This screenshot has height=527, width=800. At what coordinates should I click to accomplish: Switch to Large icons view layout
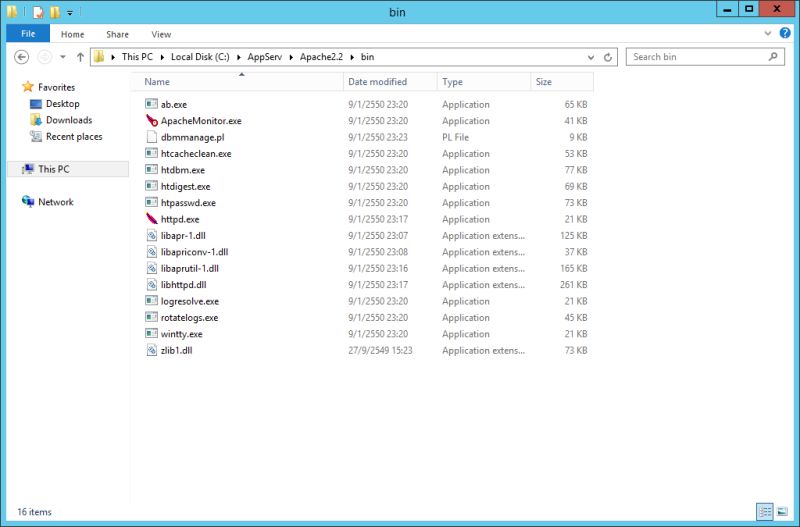[x=782, y=511]
